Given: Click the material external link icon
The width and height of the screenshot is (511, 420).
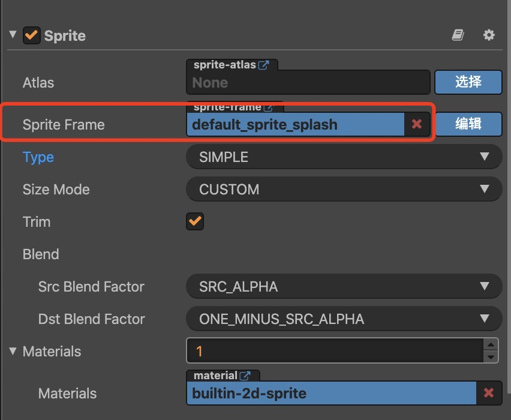Looking at the screenshot, I should (245, 376).
